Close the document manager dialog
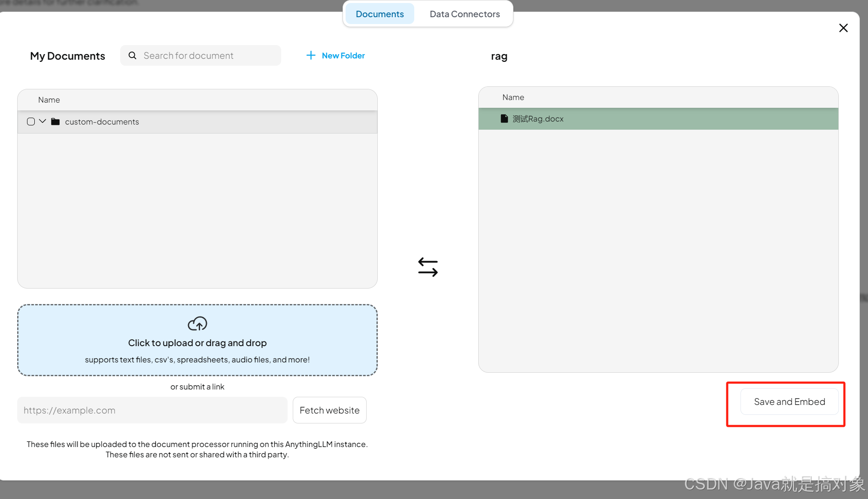 [x=843, y=28]
